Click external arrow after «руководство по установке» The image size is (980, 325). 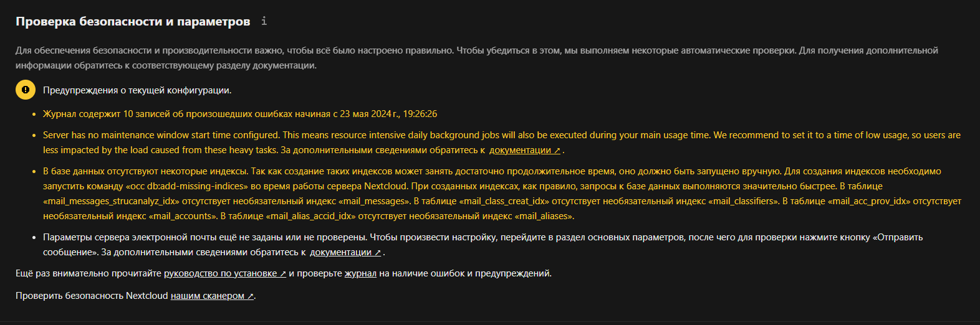[x=283, y=273]
